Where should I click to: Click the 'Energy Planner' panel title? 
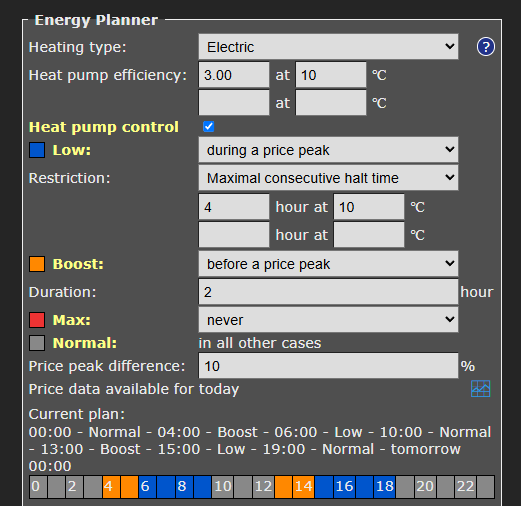click(96, 20)
